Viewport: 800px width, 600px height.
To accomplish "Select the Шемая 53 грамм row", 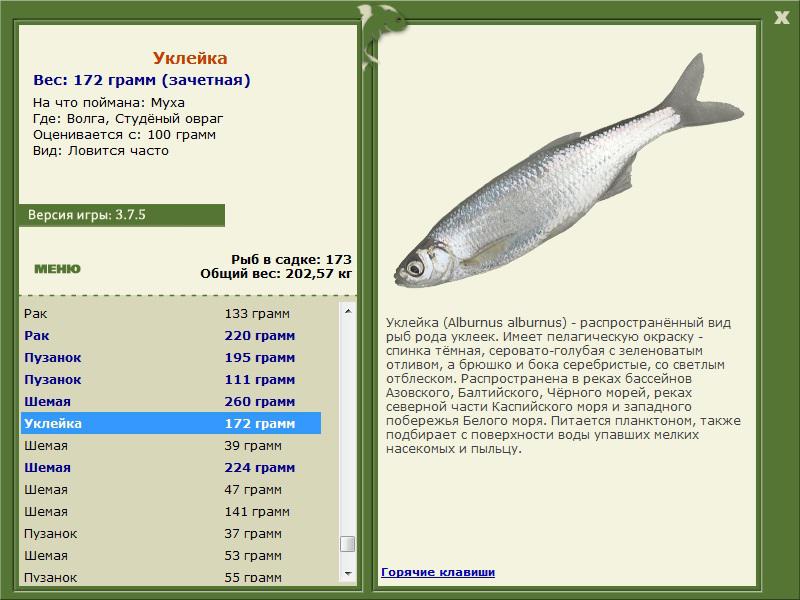I will click(x=171, y=555).
